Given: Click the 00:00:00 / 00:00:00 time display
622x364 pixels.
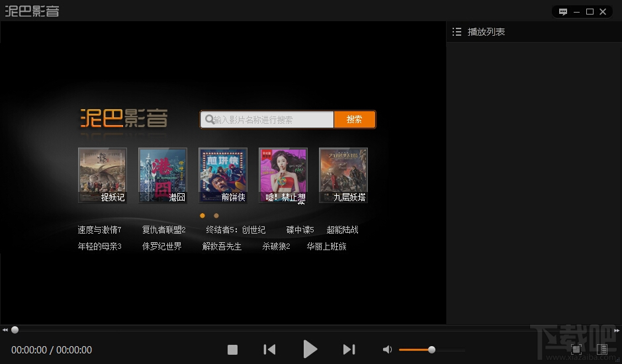Looking at the screenshot, I should [52, 349].
